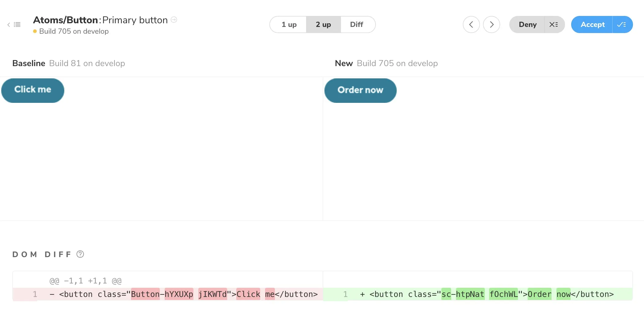Open the batch deny options icon
Viewport: 644px width, 311px height.
[x=554, y=24]
